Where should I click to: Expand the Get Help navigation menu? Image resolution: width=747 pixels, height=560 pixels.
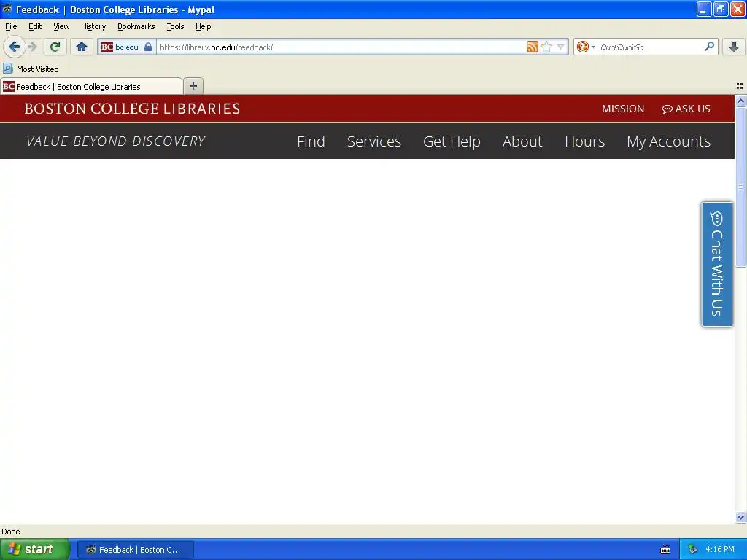[452, 141]
